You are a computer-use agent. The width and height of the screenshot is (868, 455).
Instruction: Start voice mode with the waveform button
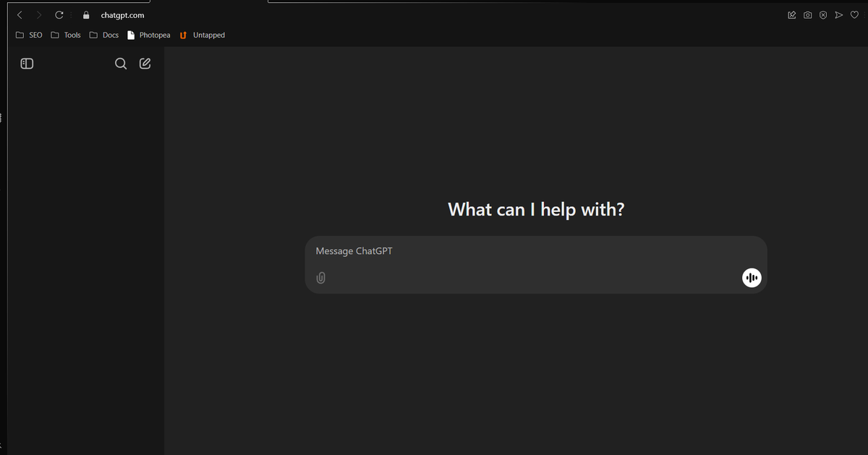pos(752,278)
